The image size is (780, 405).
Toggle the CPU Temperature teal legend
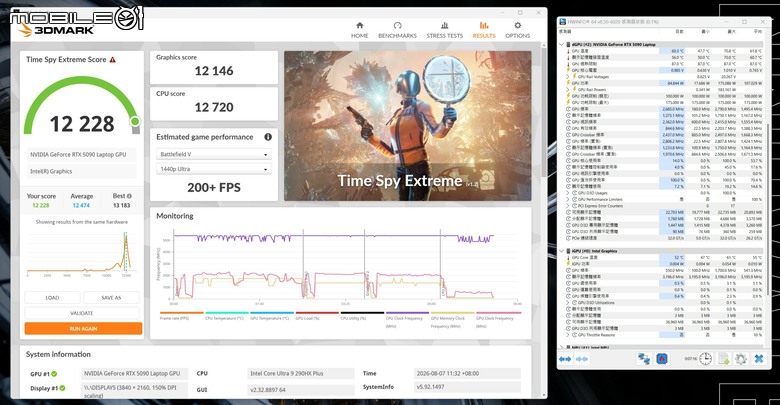pyautogui.click(x=226, y=315)
